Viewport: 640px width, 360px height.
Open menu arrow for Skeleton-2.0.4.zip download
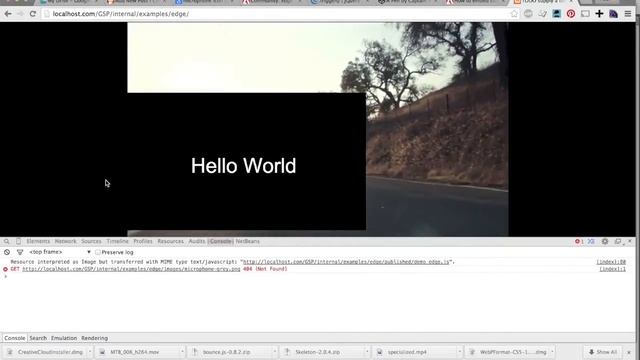tap(367, 352)
